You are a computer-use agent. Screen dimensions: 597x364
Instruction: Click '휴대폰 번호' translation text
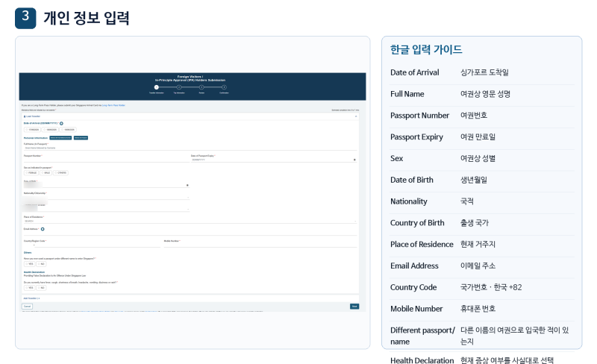478,309
